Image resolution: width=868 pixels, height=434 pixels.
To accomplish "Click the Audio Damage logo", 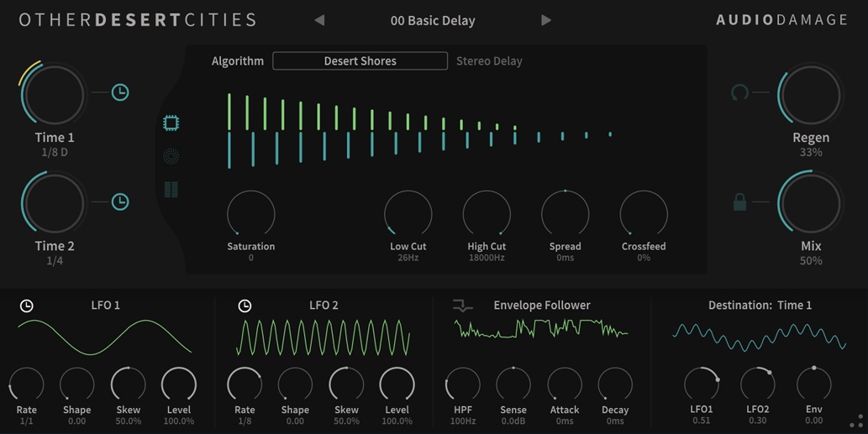I will click(781, 20).
